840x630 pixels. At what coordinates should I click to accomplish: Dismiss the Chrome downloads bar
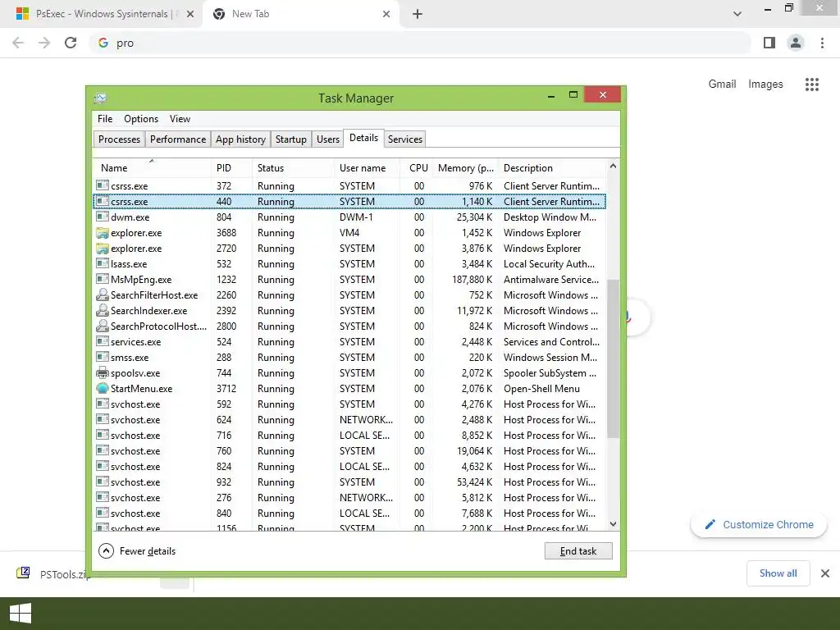825,573
